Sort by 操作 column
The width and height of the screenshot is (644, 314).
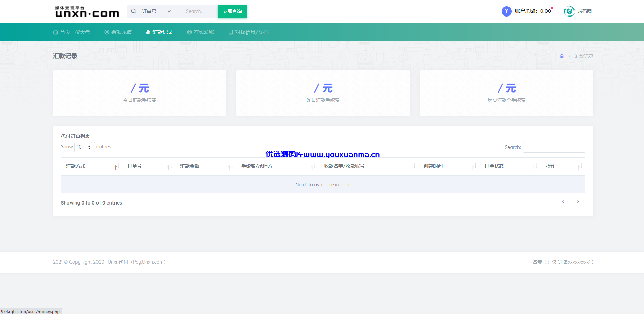click(563, 166)
